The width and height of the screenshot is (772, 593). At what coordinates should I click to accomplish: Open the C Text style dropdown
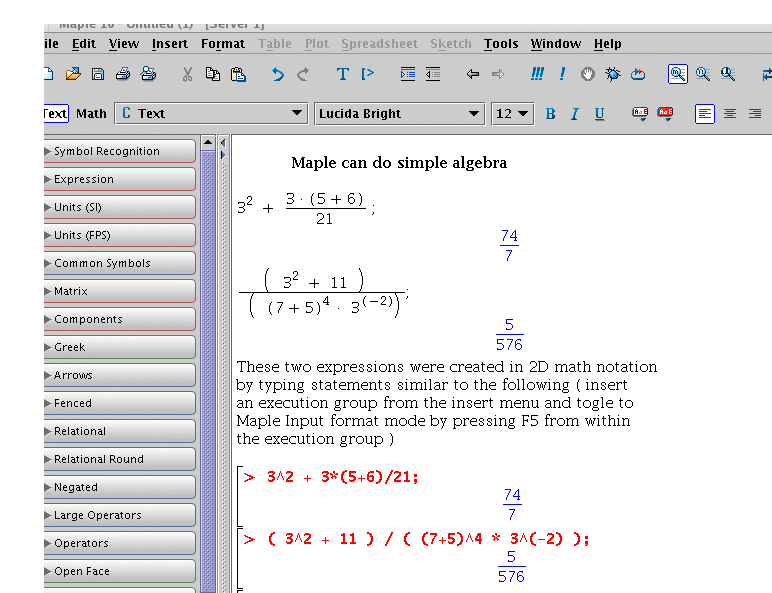pyautogui.click(x=211, y=113)
